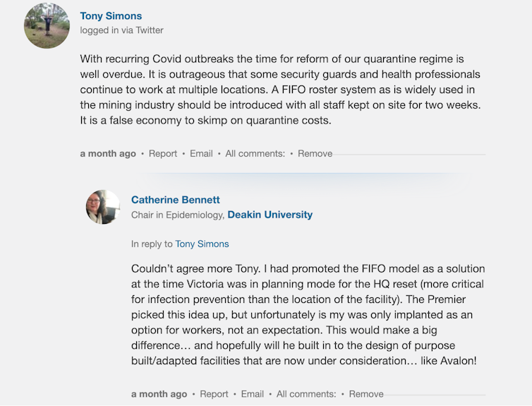Report Tony Simons' comment
The width and height of the screenshot is (532, 406).
[x=163, y=153]
